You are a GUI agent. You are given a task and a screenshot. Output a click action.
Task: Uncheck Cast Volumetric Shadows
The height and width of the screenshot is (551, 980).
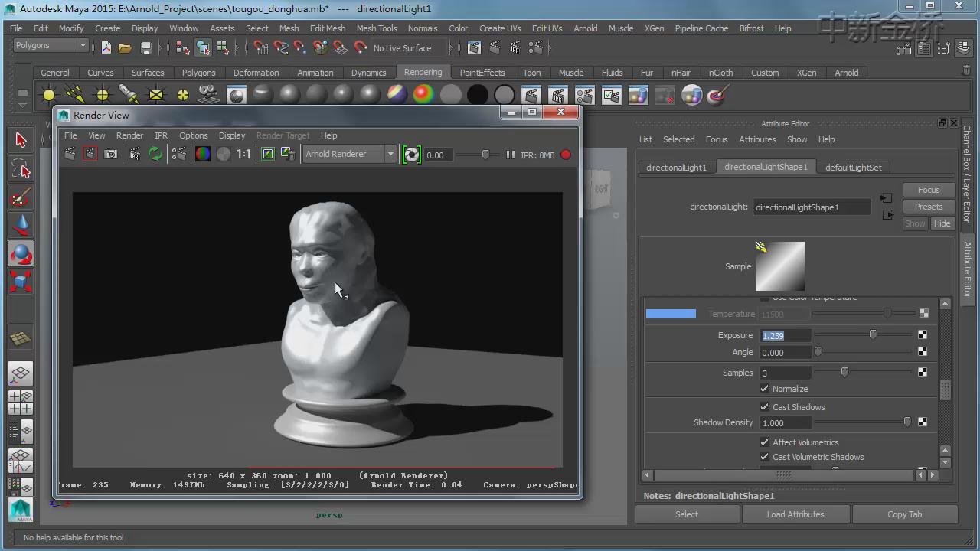coord(764,457)
